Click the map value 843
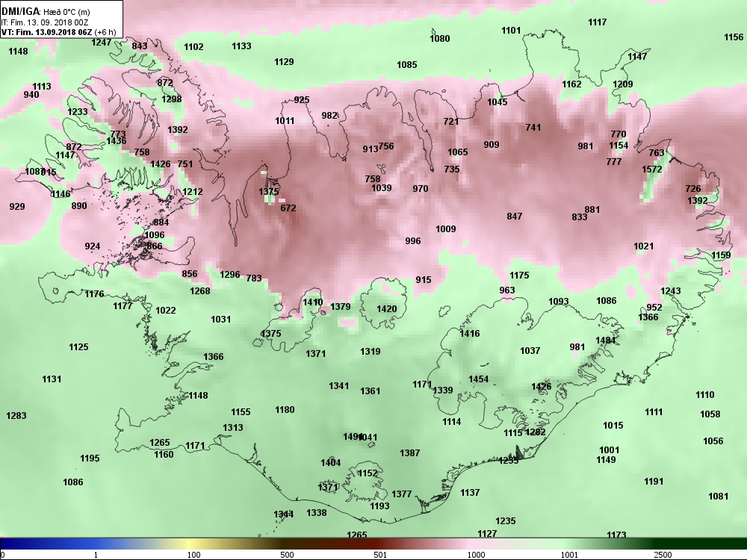Image resolution: width=747 pixels, height=560 pixels. click(x=140, y=46)
